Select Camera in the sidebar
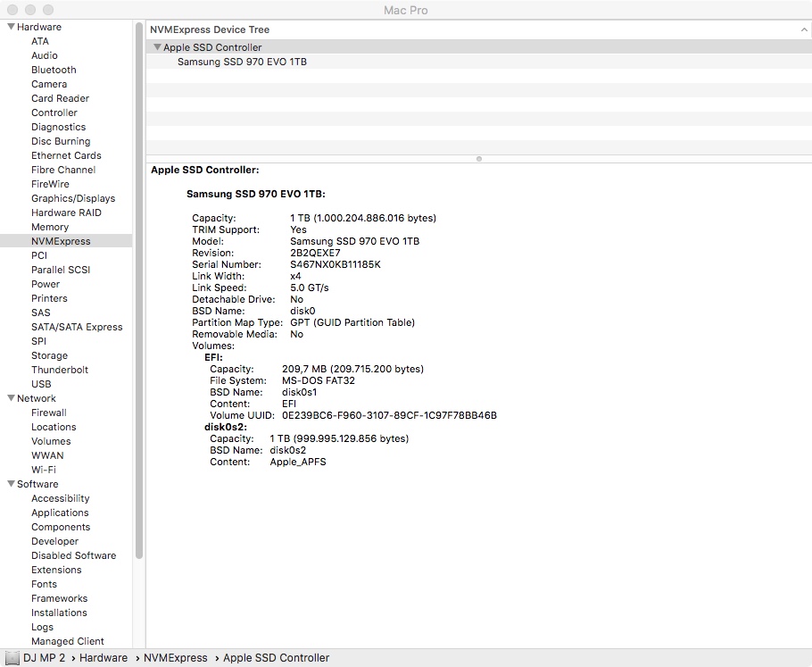This screenshot has width=812, height=667. tap(49, 84)
